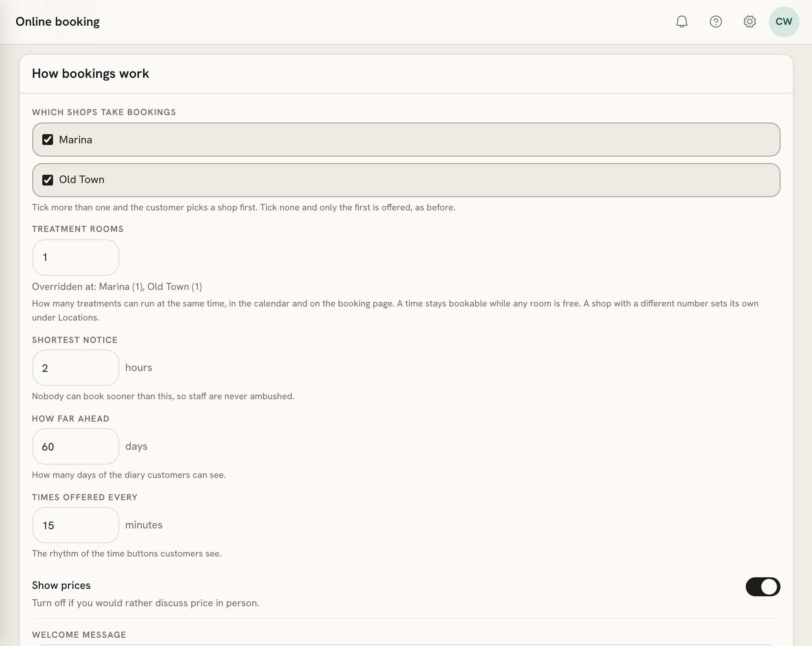Focus the Treatment rooms number field
This screenshot has width=812, height=646.
(76, 258)
